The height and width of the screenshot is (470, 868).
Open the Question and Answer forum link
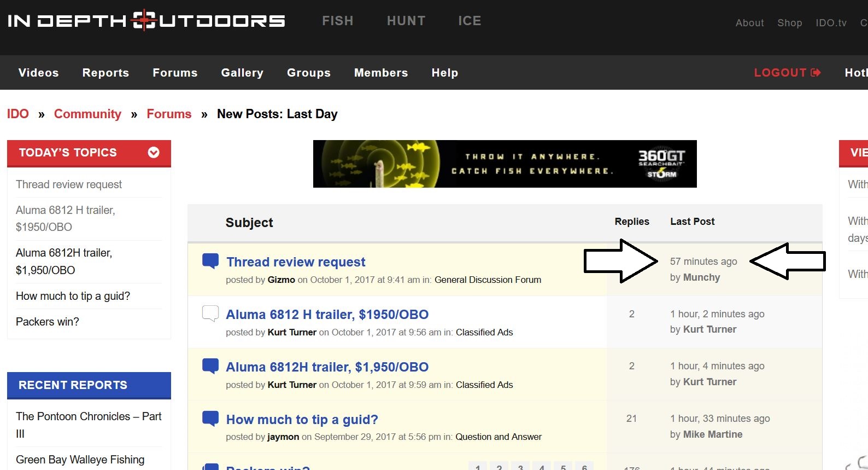pos(498,437)
